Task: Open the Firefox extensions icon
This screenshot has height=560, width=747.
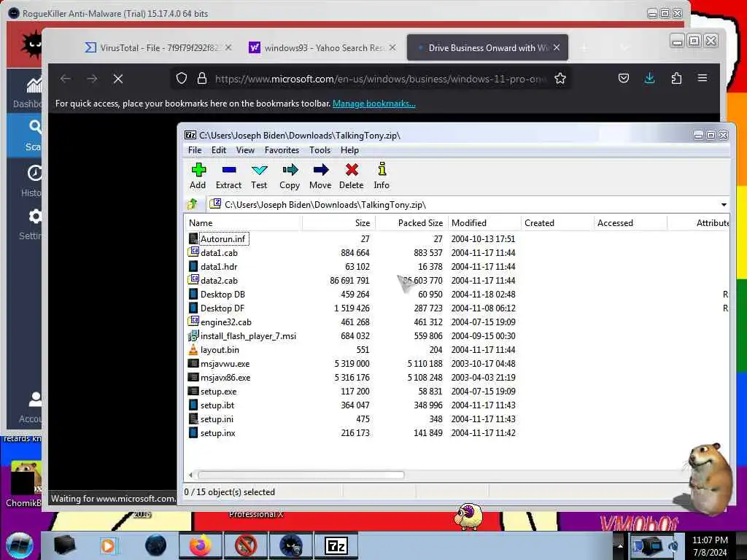Action: 676,79
